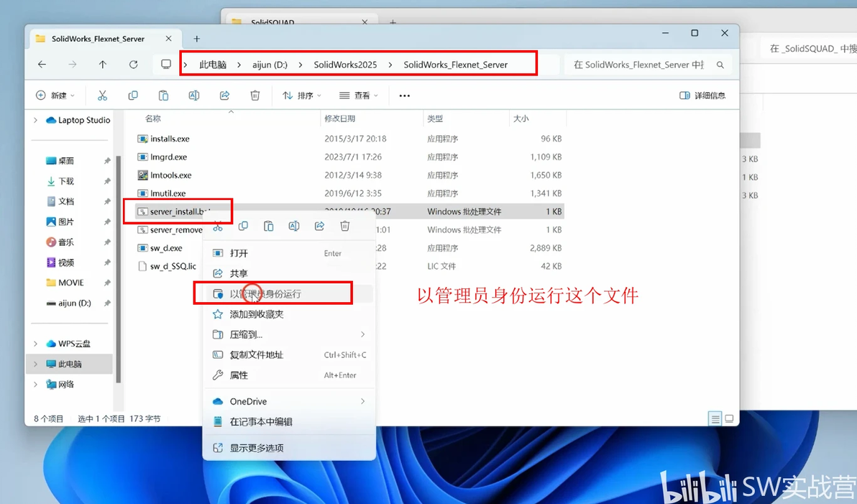Choose 以管理员身份运行 from the context menu
Image resolution: width=857 pixels, height=504 pixels.
coord(289,294)
